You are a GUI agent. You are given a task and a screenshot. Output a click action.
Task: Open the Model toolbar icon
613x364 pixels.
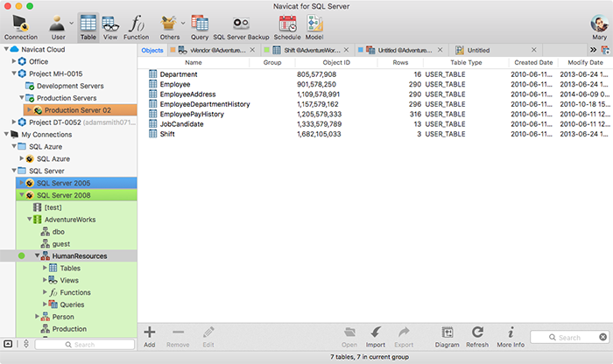(x=314, y=27)
